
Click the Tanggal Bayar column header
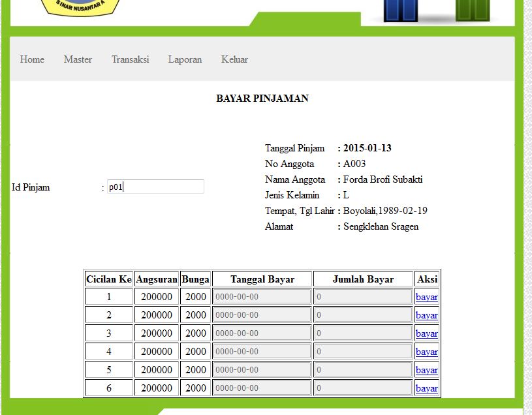[261, 279]
